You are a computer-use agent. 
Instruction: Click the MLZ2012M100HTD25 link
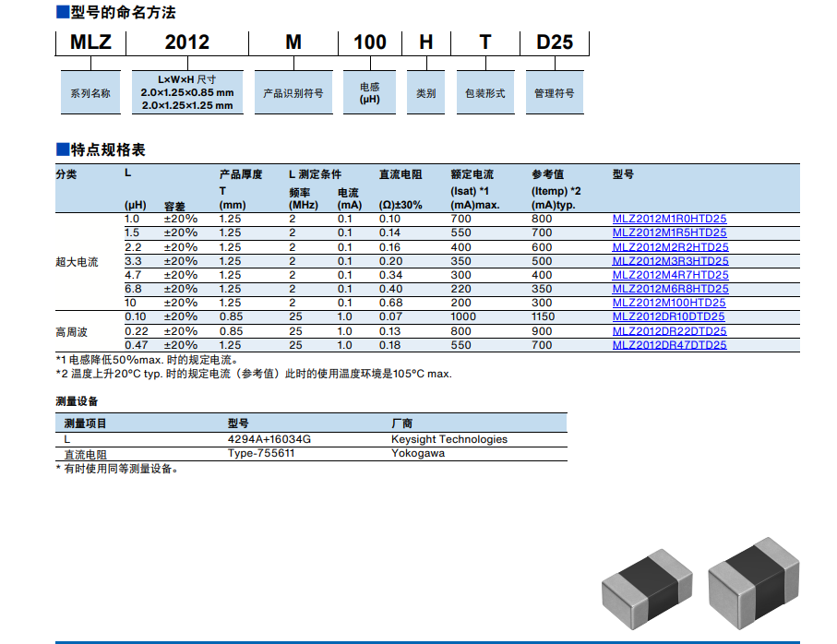tap(668, 303)
